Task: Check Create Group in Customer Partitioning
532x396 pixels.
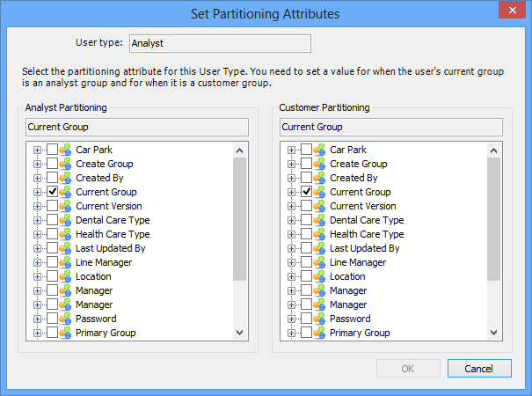Action: click(x=306, y=164)
